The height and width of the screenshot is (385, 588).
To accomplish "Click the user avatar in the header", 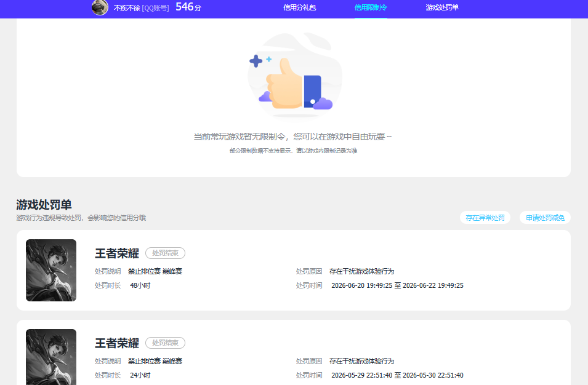I will (x=100, y=7).
